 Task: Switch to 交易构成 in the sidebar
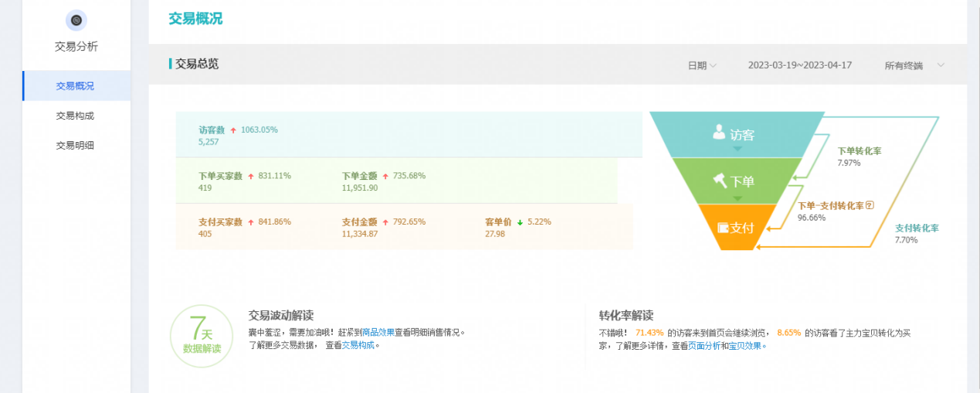75,116
